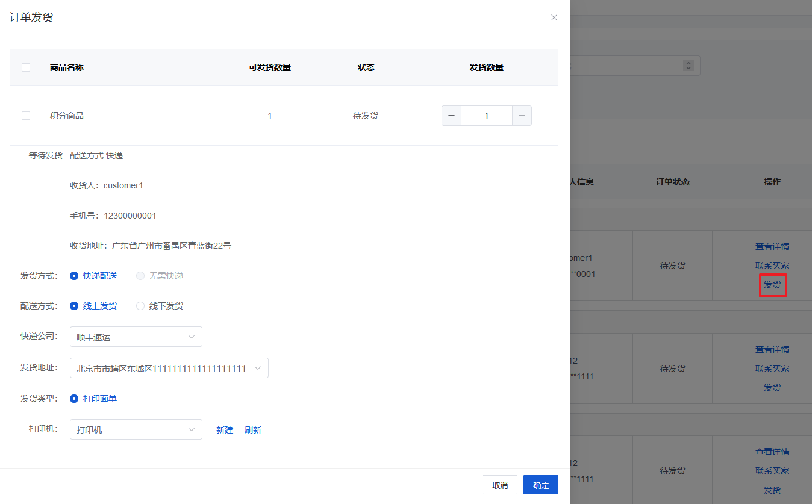Select 快递配送 radio button
Image resolution: width=812 pixels, height=504 pixels.
[x=93, y=276]
